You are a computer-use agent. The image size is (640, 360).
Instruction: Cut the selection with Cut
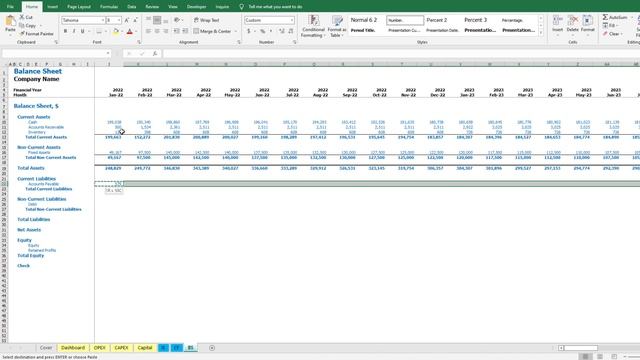[27, 17]
